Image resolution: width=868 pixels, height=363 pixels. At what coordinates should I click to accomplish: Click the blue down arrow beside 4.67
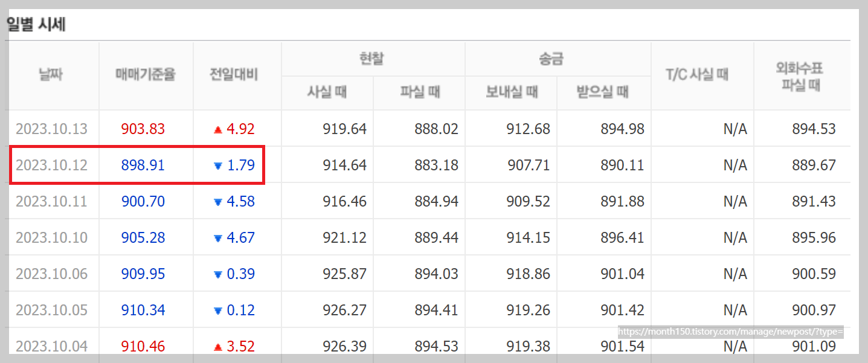pos(218,237)
